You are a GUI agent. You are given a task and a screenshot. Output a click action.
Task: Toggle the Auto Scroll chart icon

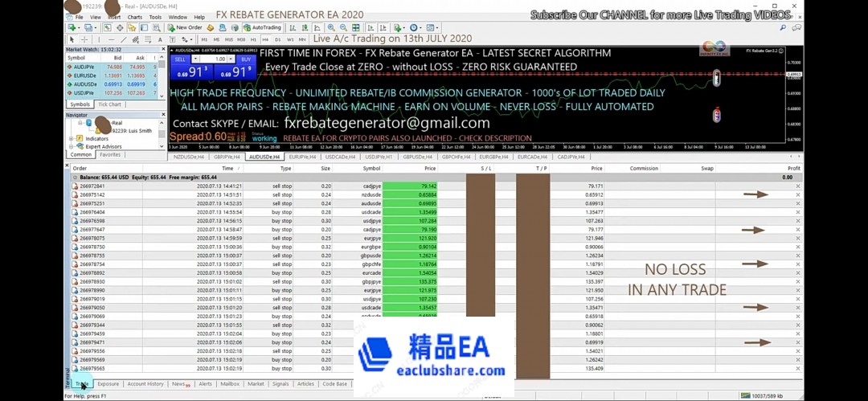tap(371, 27)
